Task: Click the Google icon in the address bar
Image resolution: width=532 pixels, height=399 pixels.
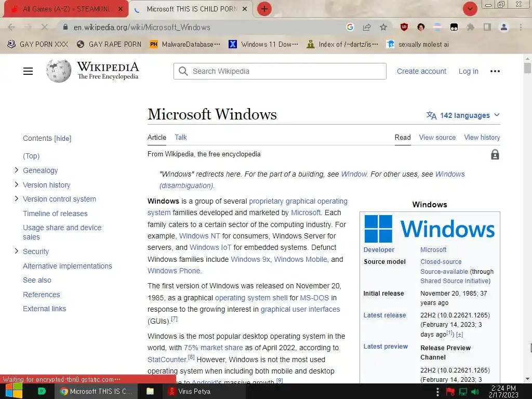Action: 350,27
